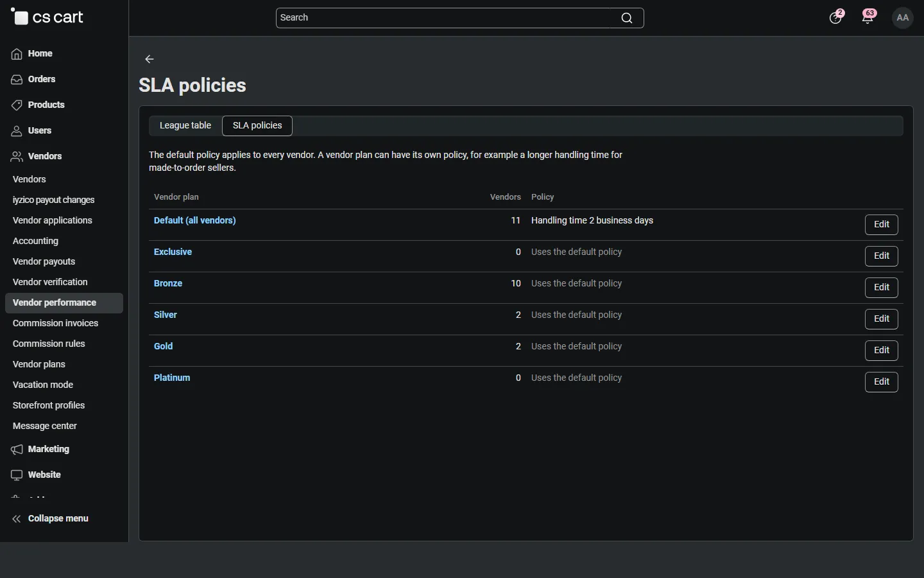Open the Gold plan link
Screen dimensions: 924x578
(164, 347)
